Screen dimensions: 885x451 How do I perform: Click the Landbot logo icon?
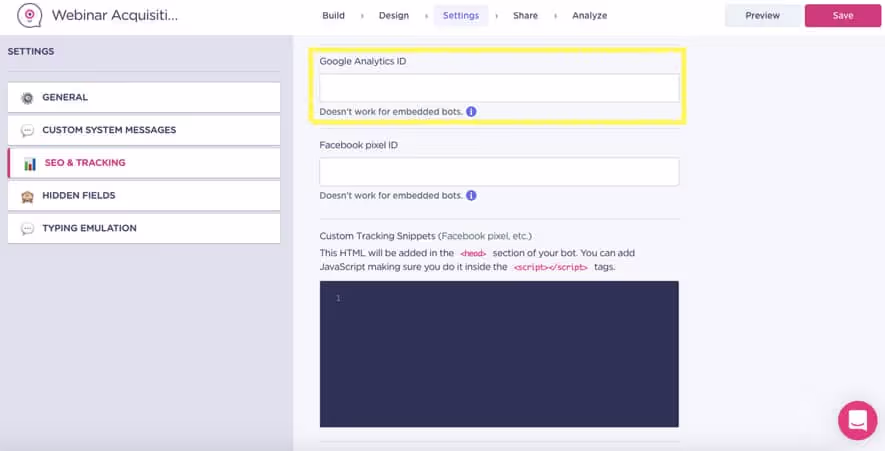click(29, 15)
